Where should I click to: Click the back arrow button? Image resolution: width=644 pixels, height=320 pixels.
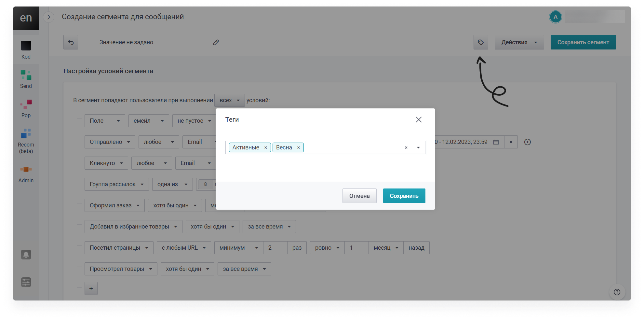71,42
